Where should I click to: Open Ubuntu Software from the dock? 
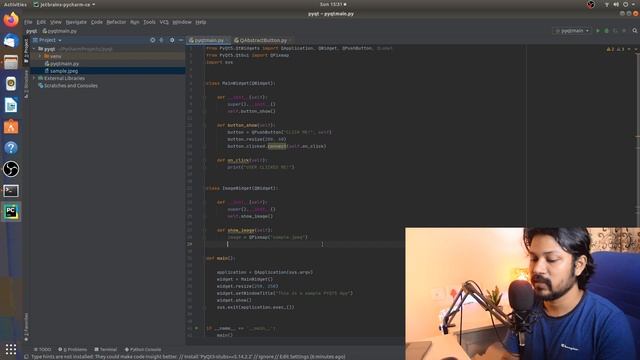(x=11, y=127)
